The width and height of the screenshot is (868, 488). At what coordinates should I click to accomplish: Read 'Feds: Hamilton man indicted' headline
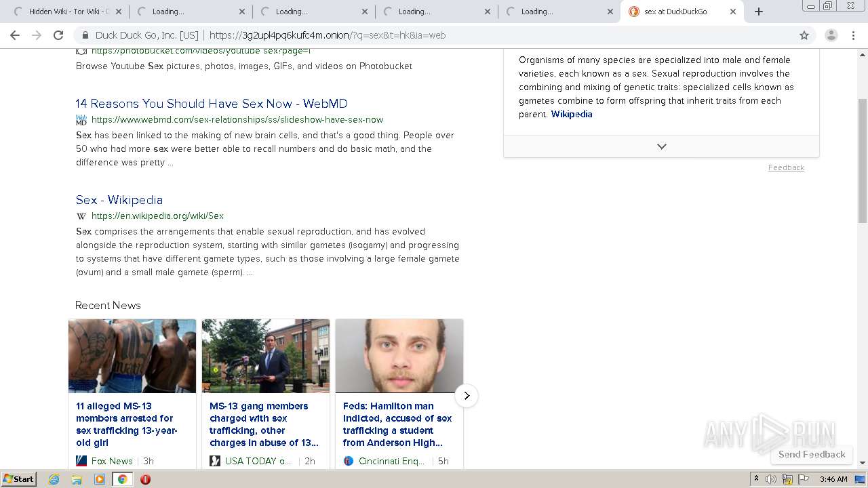(x=397, y=424)
